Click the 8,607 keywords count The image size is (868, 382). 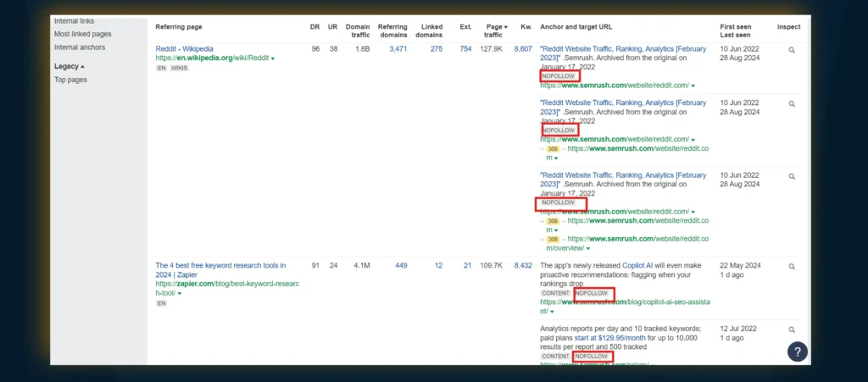(523, 49)
